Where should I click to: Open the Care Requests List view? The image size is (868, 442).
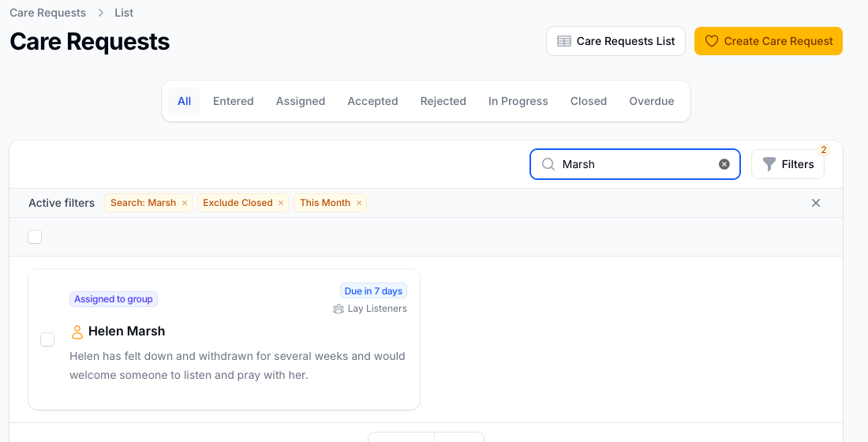[615, 41]
